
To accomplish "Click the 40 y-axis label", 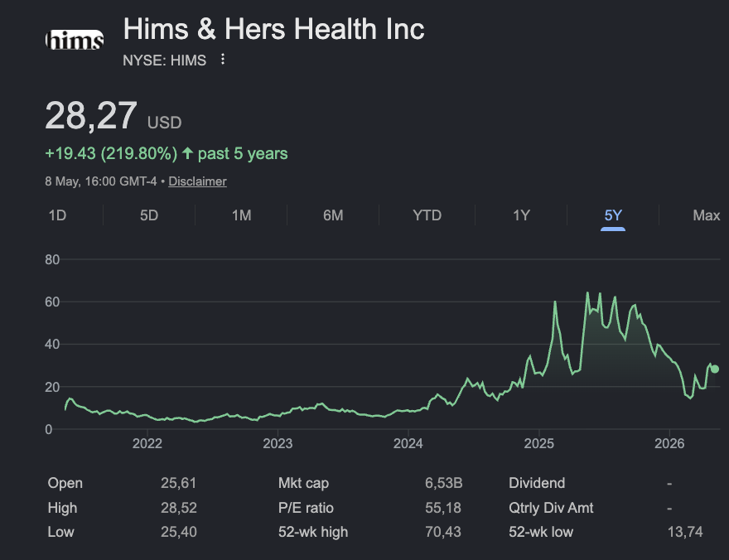I will coord(52,345).
